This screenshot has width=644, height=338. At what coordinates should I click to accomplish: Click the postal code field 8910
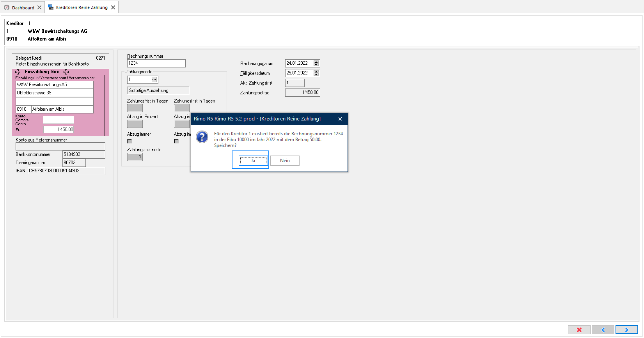pyautogui.click(x=23, y=109)
